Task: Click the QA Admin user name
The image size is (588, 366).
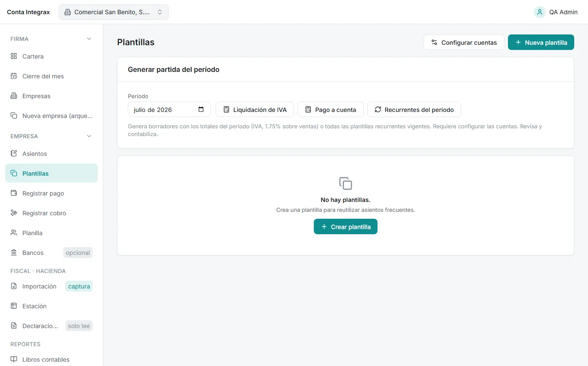Action: [x=563, y=12]
